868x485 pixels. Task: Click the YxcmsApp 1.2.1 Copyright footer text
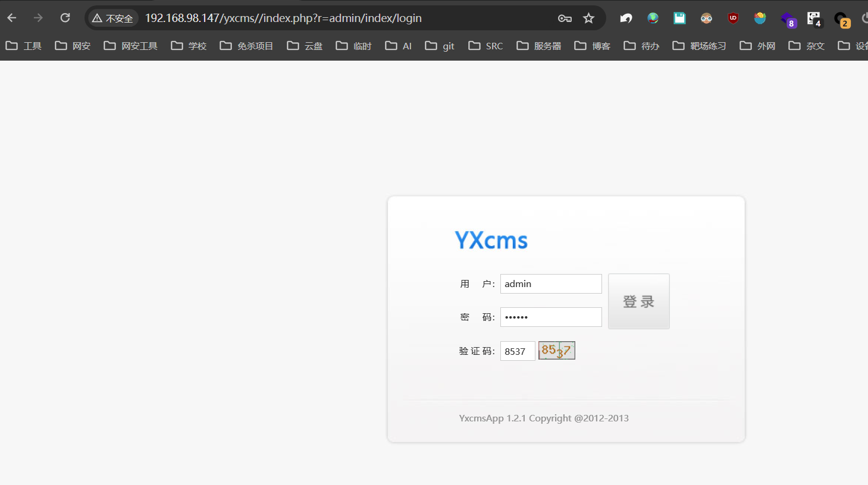tap(544, 418)
